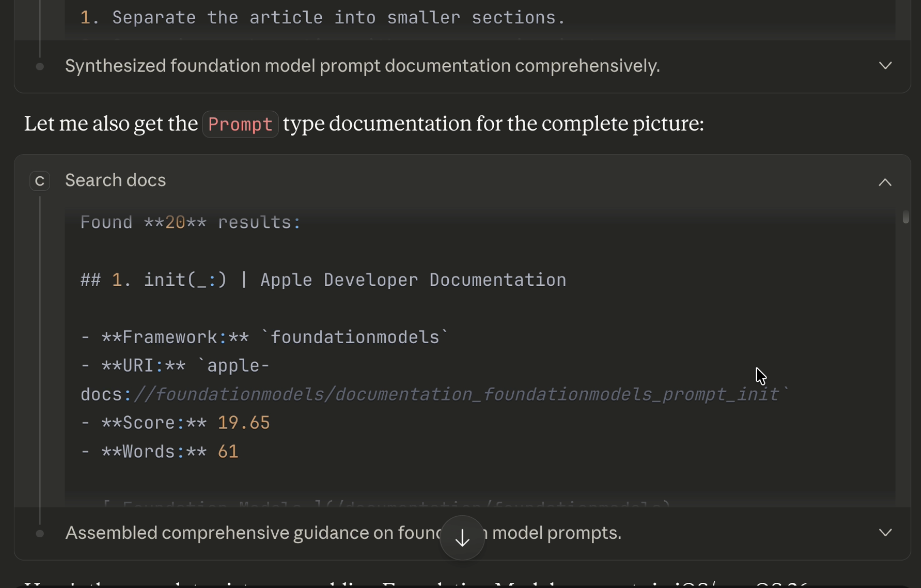Viewport: 921px width, 588px height.
Task: Toggle the Assembled comprehensive guidance step open
Action: [885, 533]
